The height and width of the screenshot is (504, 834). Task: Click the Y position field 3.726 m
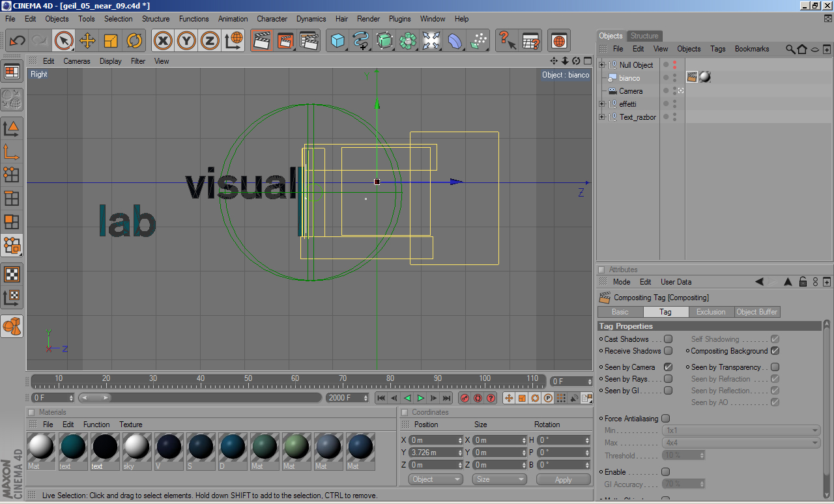pos(435,453)
